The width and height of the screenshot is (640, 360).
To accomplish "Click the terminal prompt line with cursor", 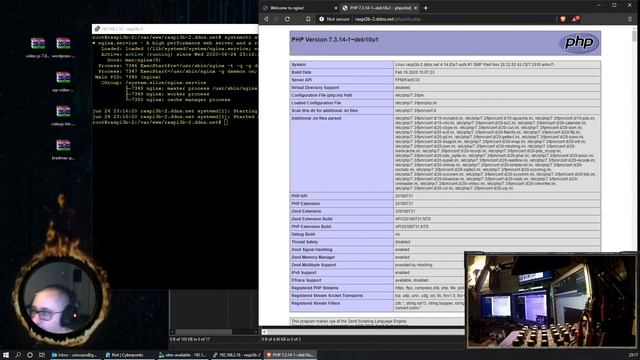I will tap(160, 122).
